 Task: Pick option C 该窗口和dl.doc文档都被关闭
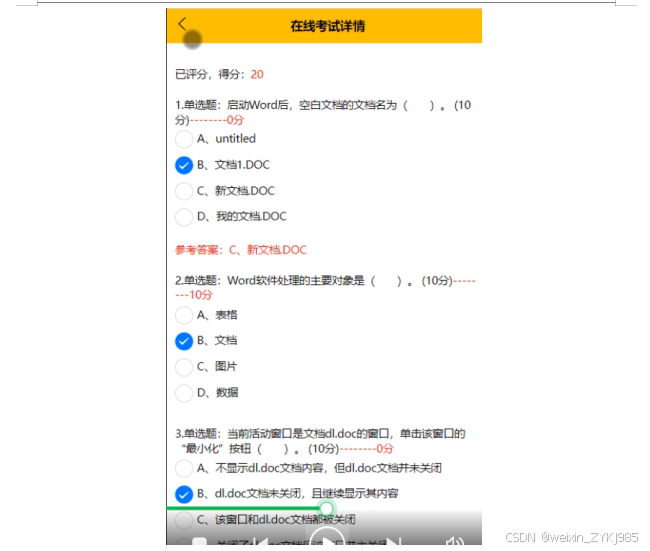[184, 520]
